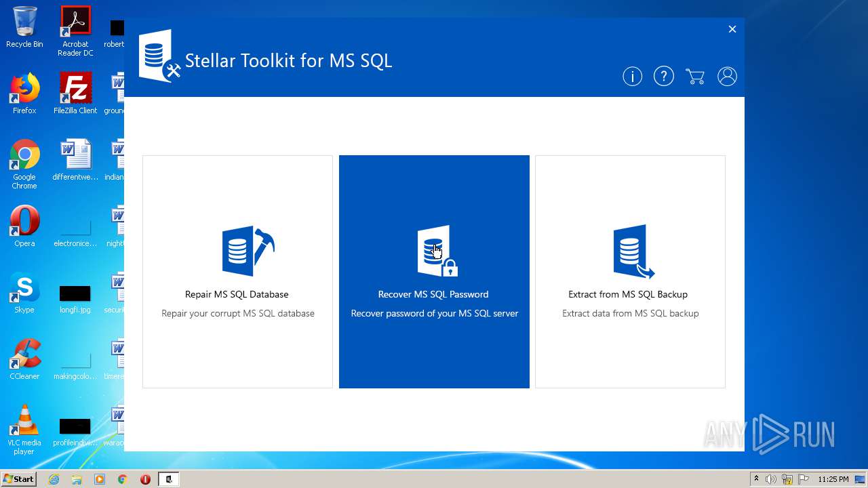The height and width of the screenshot is (488, 868).
Task: Launch Chrome from the taskbar
Action: [123, 479]
